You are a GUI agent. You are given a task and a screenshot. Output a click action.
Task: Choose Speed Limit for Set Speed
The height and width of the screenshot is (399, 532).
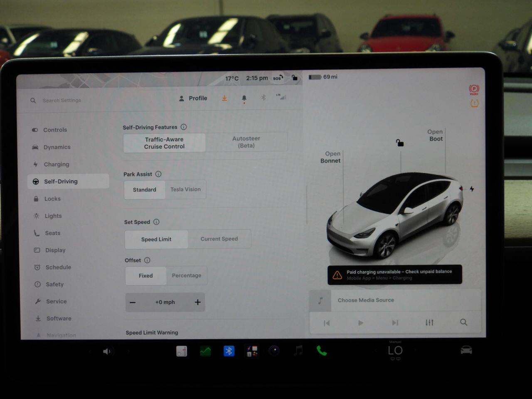click(x=156, y=239)
